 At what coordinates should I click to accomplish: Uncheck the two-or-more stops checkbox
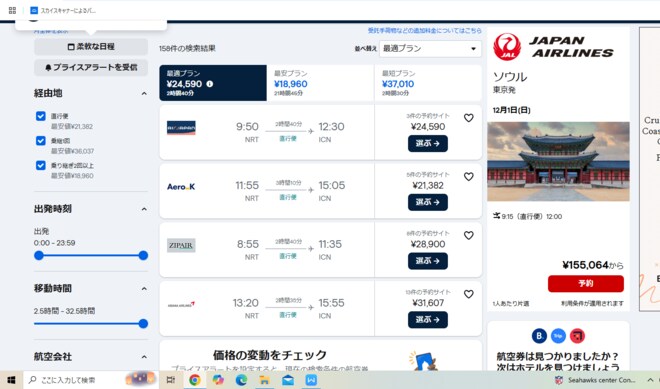(x=41, y=165)
